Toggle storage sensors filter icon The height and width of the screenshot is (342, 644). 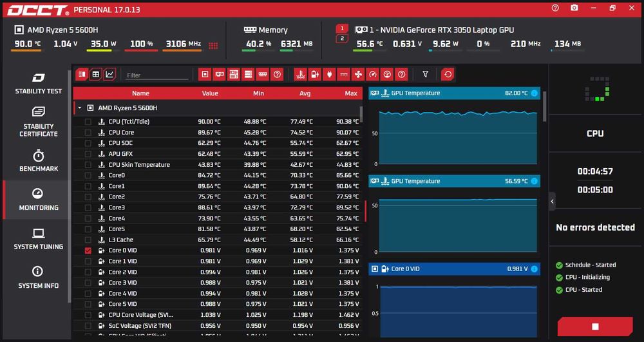[x=248, y=74]
